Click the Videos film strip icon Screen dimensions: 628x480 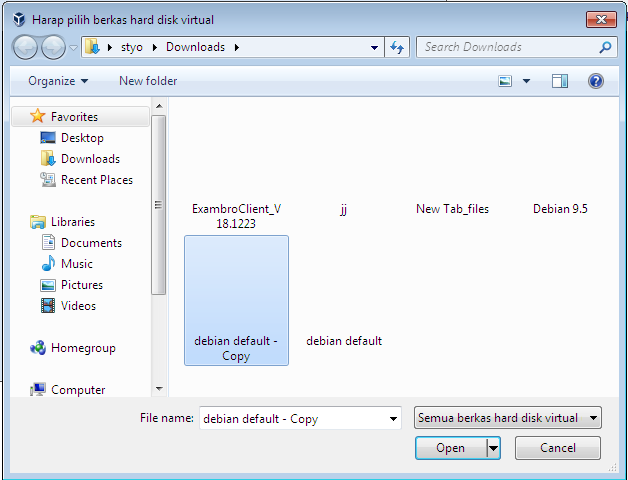pos(48,306)
